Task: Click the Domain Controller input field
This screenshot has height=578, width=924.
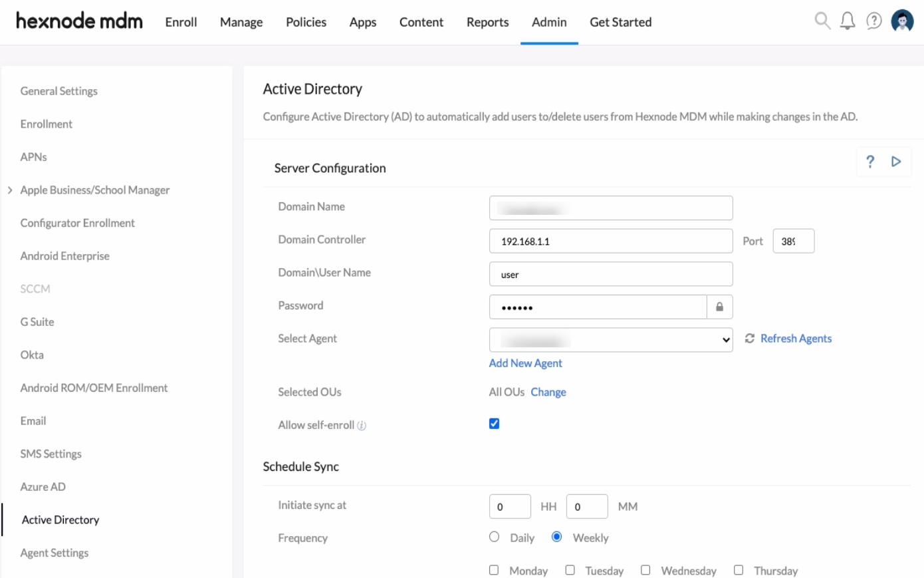Action: coord(611,241)
